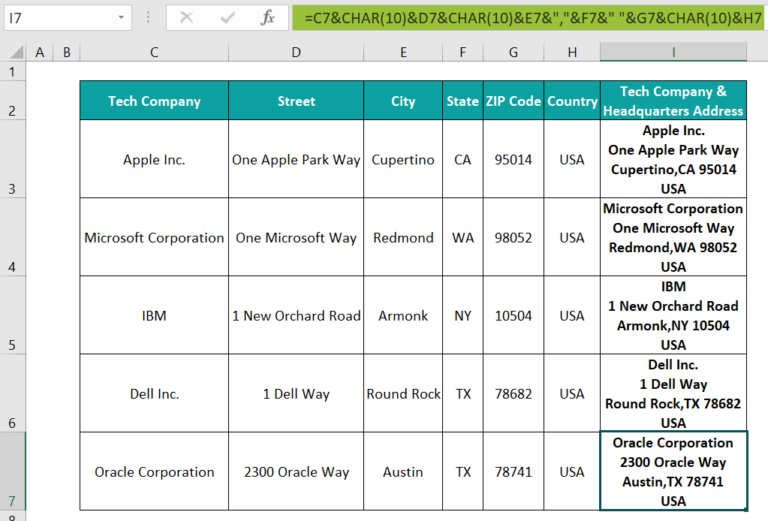
Task: Select column G header
Action: click(x=513, y=52)
